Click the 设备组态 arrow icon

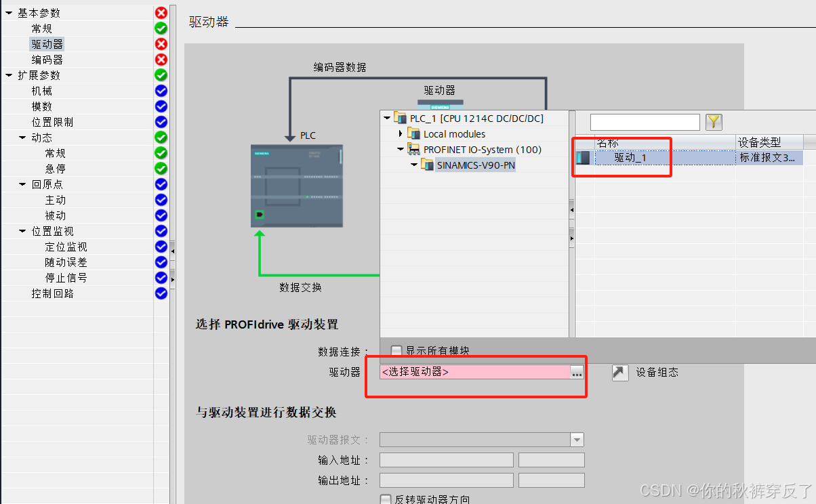click(x=620, y=373)
